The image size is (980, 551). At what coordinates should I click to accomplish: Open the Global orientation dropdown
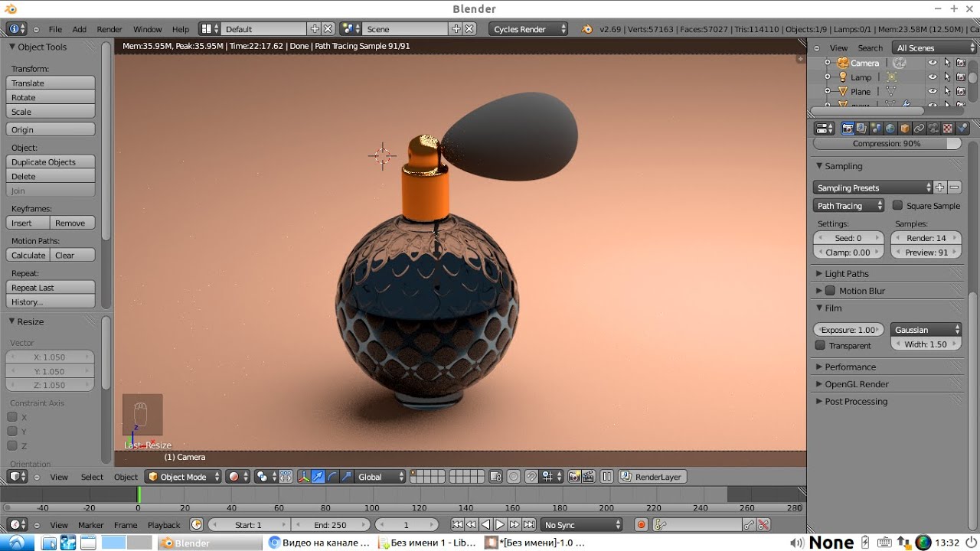380,477
